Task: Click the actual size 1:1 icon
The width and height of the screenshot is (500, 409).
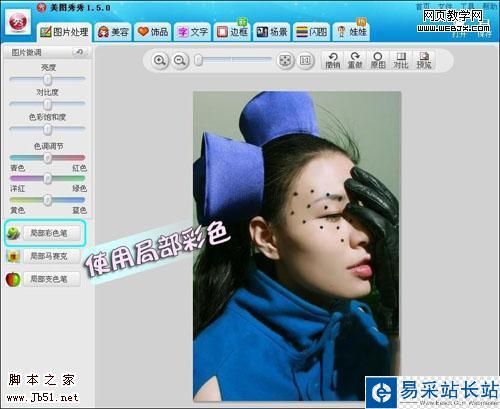Action: [305, 60]
